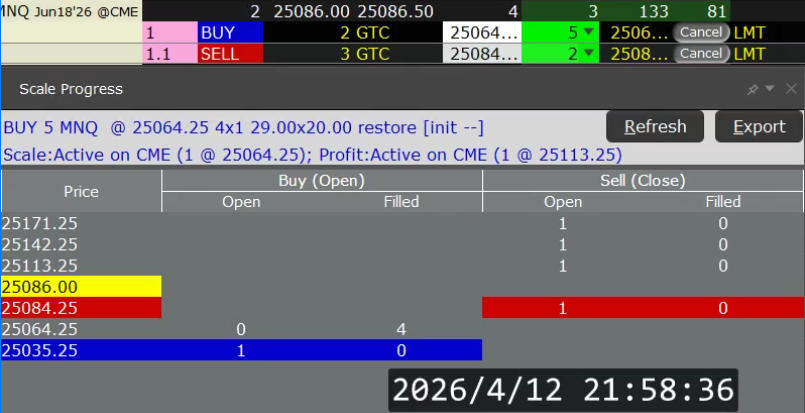
Task: Open quantity dropdown on BUY order row
Action: [587, 33]
